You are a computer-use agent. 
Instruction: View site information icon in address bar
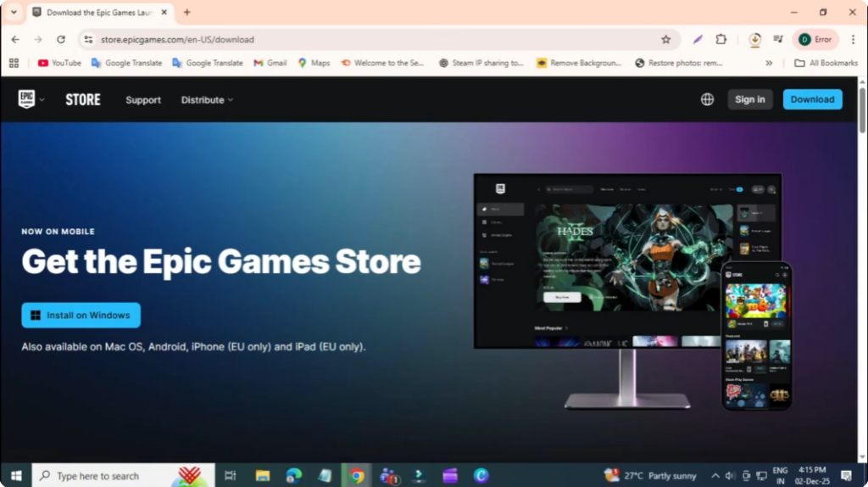click(88, 39)
